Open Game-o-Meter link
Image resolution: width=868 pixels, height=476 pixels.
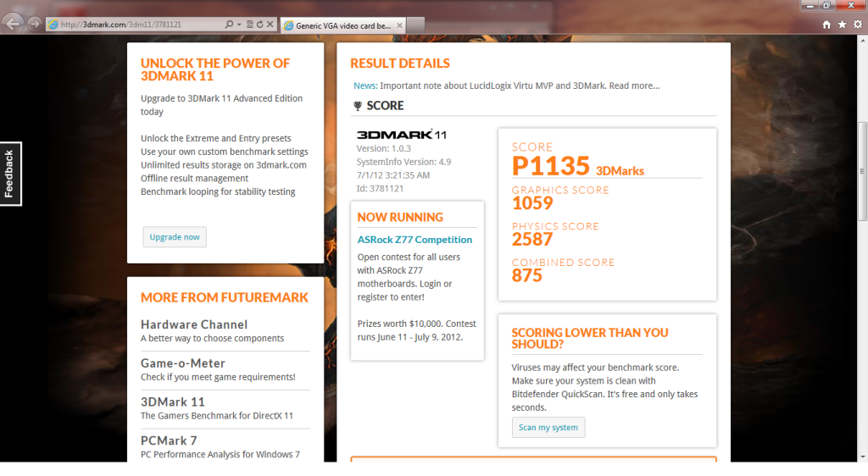[183, 363]
